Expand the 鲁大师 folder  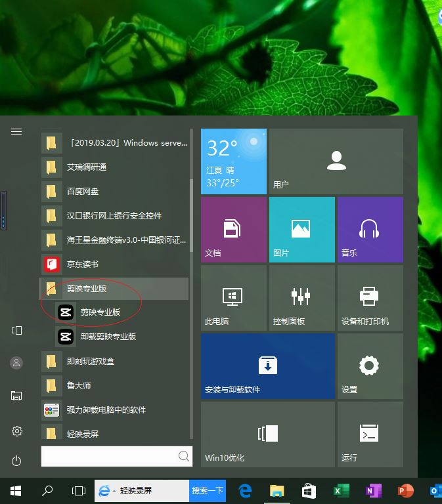coord(115,385)
